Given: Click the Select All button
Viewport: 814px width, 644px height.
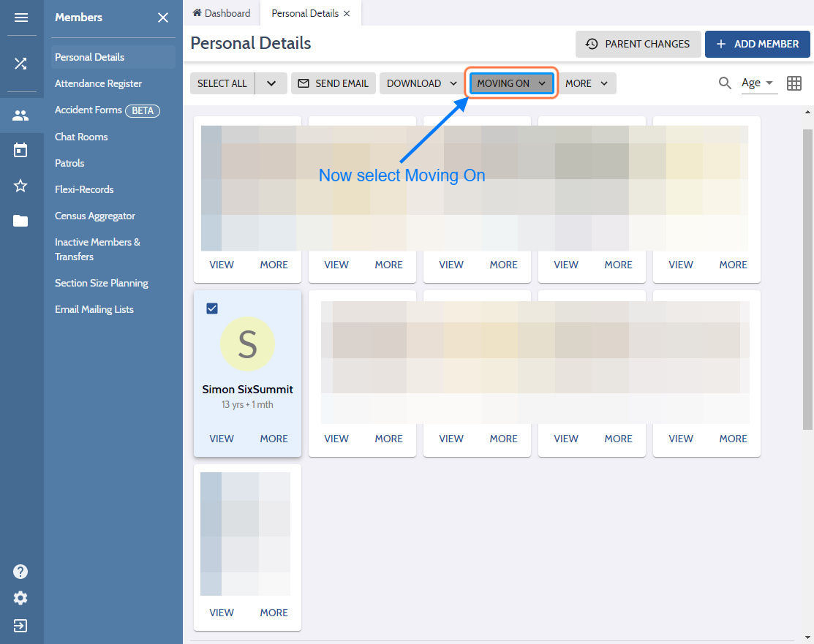Looking at the screenshot, I should pos(222,83).
